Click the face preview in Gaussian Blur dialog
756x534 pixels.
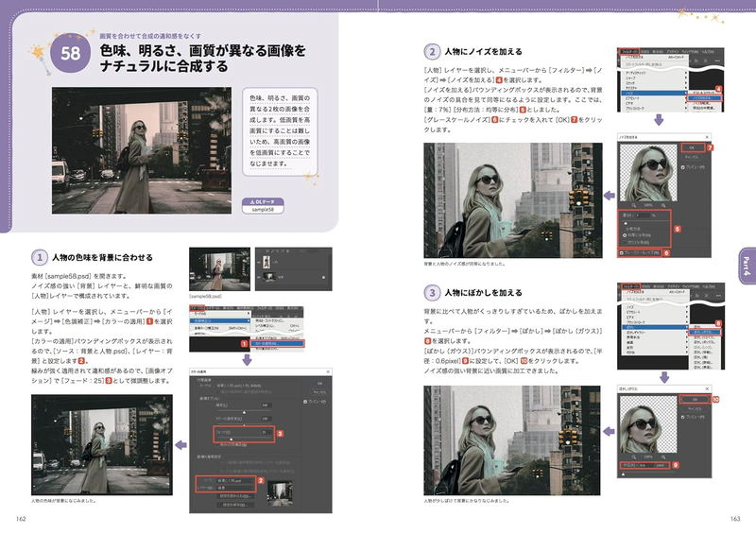648,424
